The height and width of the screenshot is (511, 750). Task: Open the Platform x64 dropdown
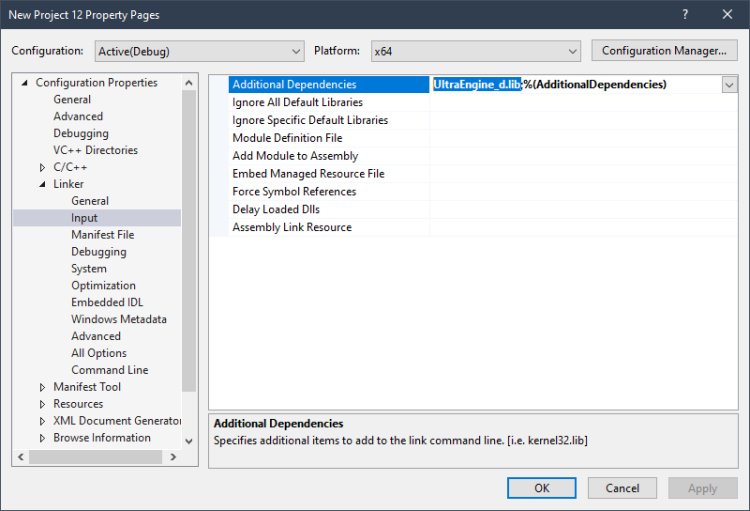click(475, 51)
